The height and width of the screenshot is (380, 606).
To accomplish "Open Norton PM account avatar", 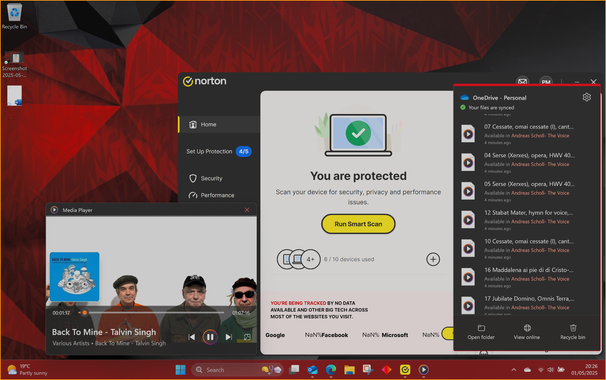I will pos(546,82).
